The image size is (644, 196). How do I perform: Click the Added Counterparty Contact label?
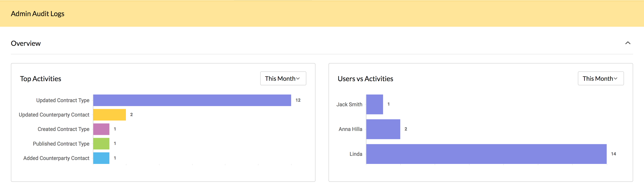[x=56, y=158]
